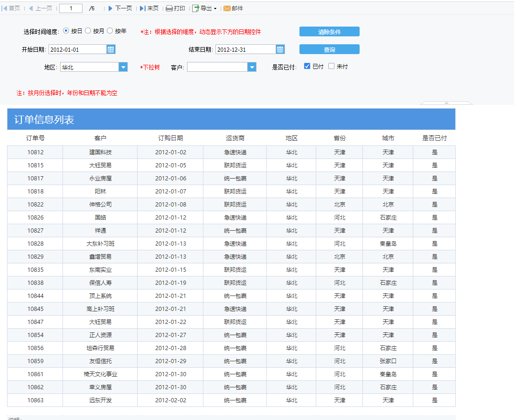Click customer 正人资源
Image resolution: width=514 pixels, height=420 pixels.
point(100,335)
